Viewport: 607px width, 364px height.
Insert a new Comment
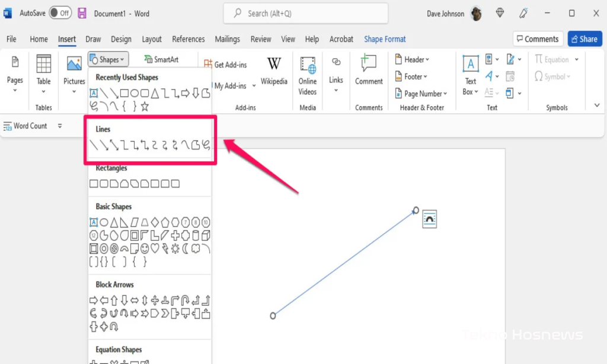369,71
